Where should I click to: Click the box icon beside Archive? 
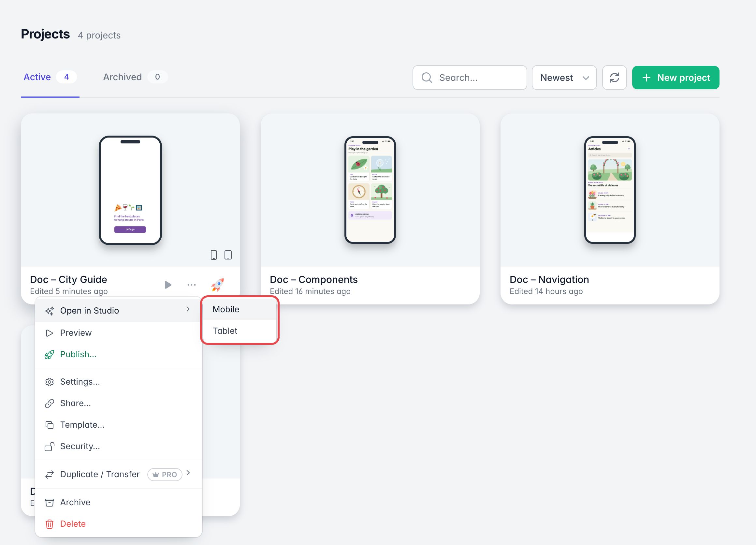pos(49,502)
